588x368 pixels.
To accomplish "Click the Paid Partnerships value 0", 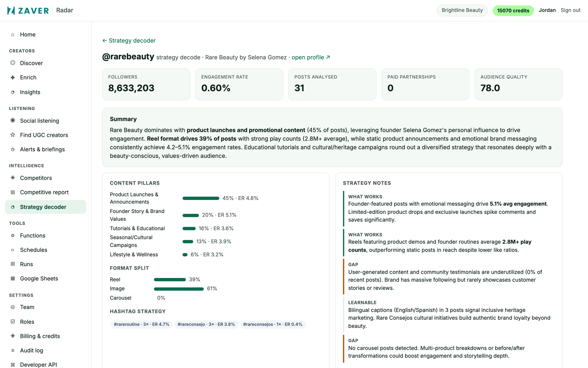I will pos(390,88).
